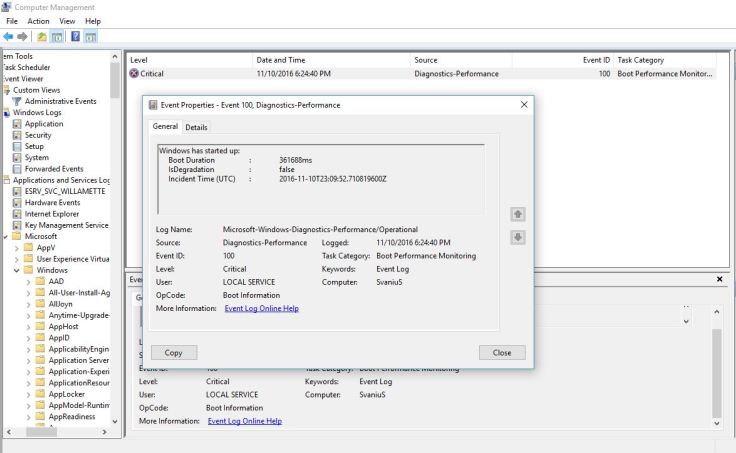The image size is (736, 453).
Task: Switch to the General tab
Action: pyautogui.click(x=165, y=126)
